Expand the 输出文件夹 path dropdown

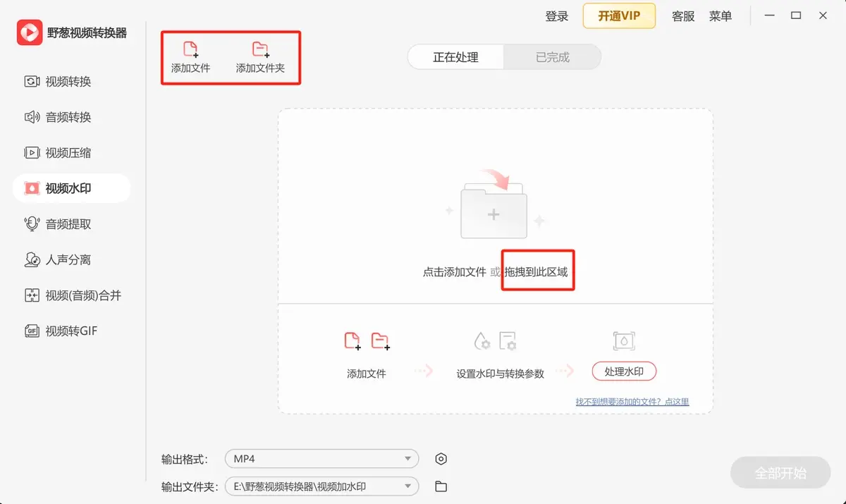tap(321, 486)
